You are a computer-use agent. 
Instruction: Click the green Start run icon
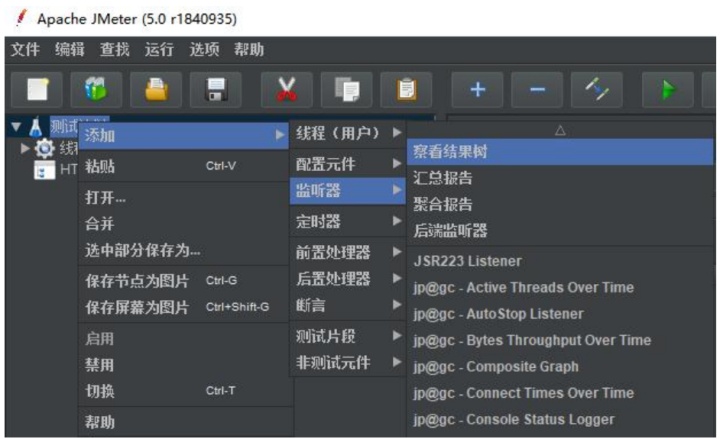[668, 89]
